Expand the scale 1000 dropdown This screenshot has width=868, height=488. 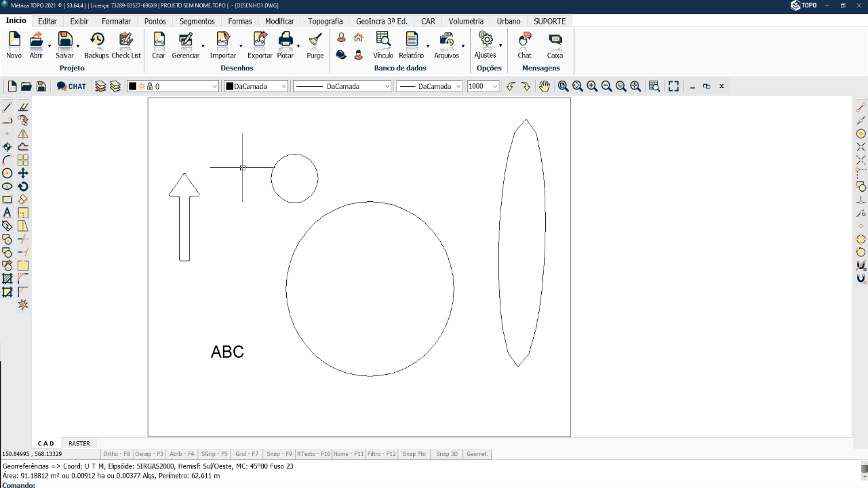[495, 86]
